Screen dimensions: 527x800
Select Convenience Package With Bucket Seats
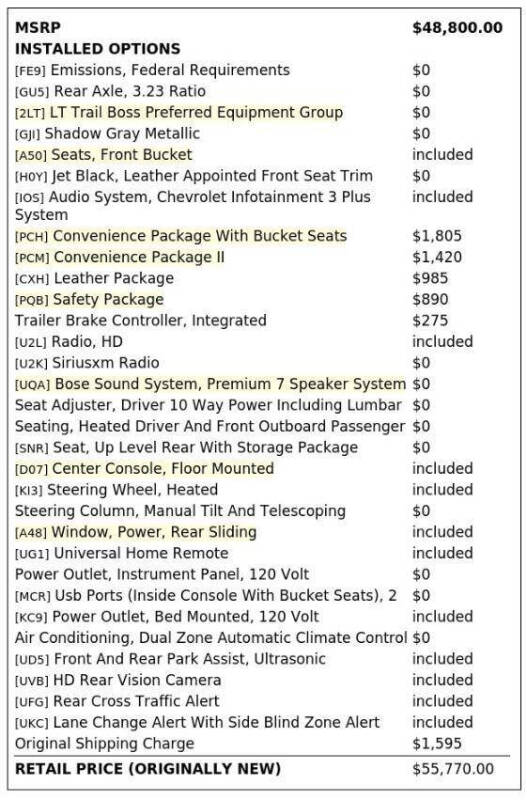click(200, 236)
